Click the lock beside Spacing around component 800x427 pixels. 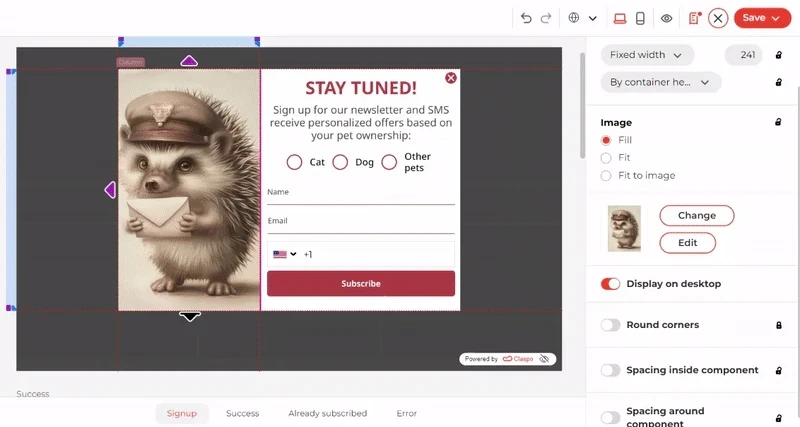779,418
